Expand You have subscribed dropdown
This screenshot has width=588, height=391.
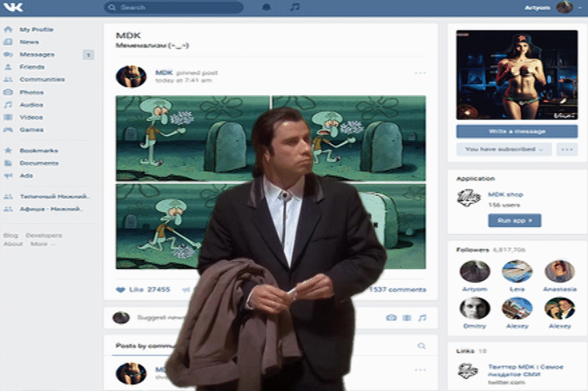504,149
